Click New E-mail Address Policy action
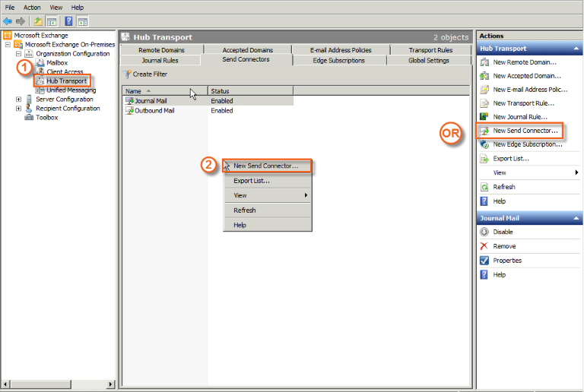This screenshot has width=584, height=392. [530, 90]
